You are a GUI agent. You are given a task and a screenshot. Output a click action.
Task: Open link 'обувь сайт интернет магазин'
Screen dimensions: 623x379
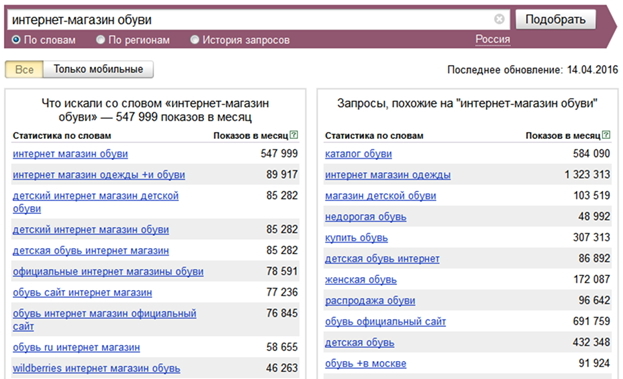click(82, 293)
